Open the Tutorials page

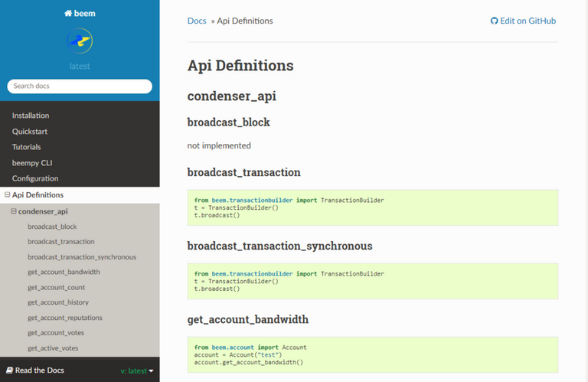click(27, 147)
